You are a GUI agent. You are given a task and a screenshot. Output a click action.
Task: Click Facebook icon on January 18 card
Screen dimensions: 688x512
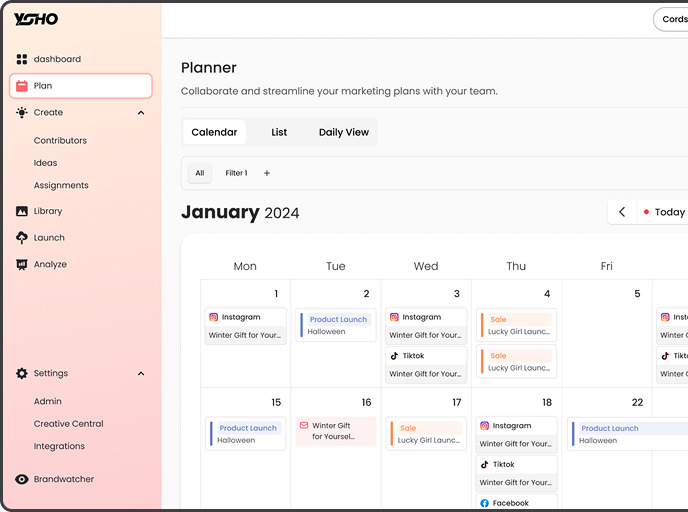tap(484, 503)
